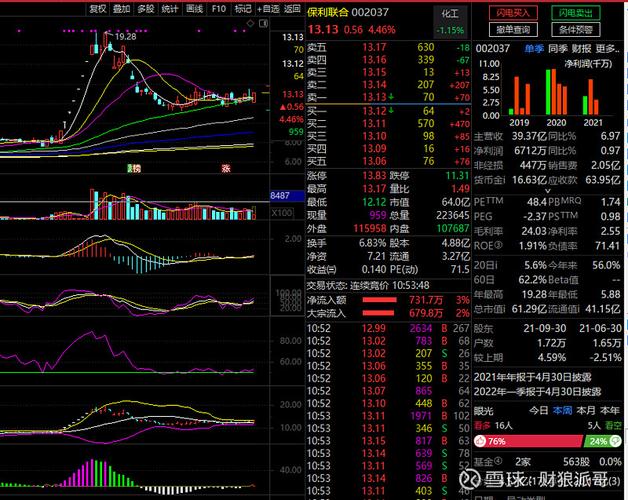Click the green 榜 marker on the chart
Image resolution: width=628 pixels, height=500 pixels.
pos(134,168)
